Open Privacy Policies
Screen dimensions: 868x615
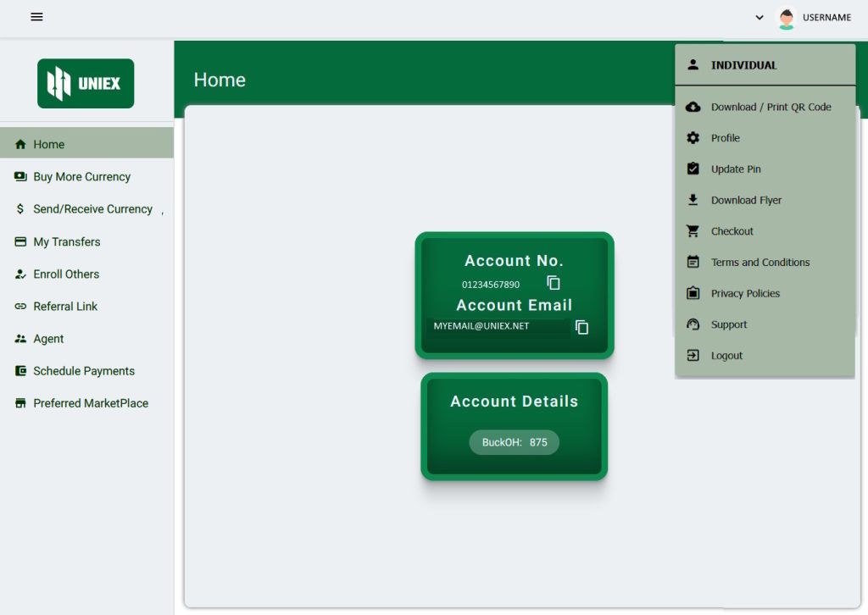[x=745, y=294]
